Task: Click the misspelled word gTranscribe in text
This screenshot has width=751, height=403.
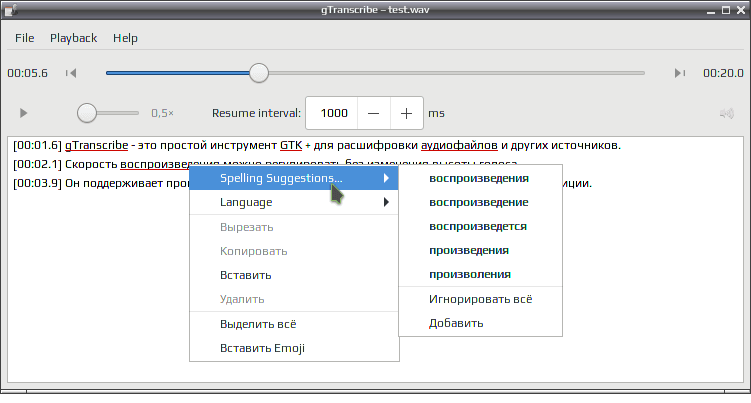Action: coord(96,145)
